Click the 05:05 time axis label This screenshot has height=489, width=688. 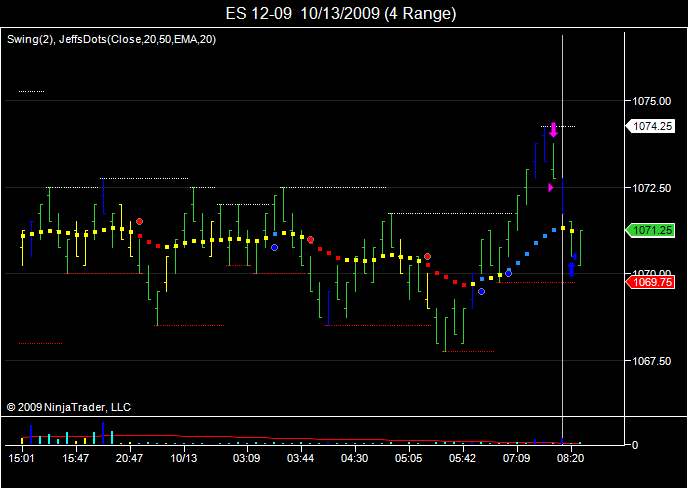pos(409,459)
